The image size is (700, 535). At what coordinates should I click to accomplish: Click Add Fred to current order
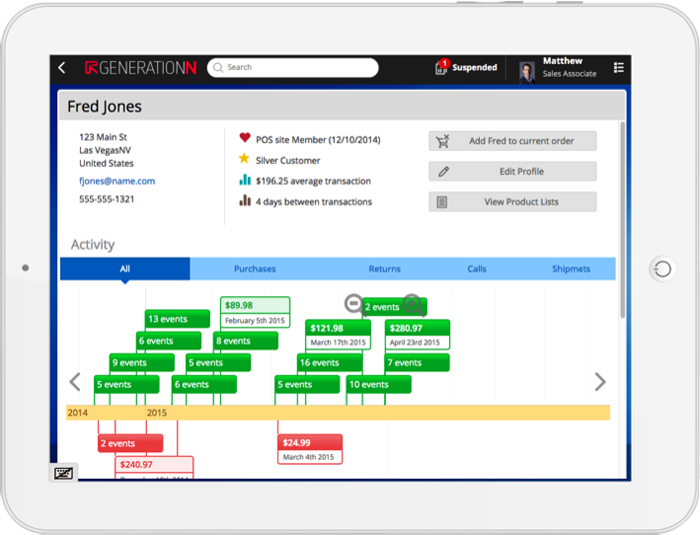tap(512, 141)
